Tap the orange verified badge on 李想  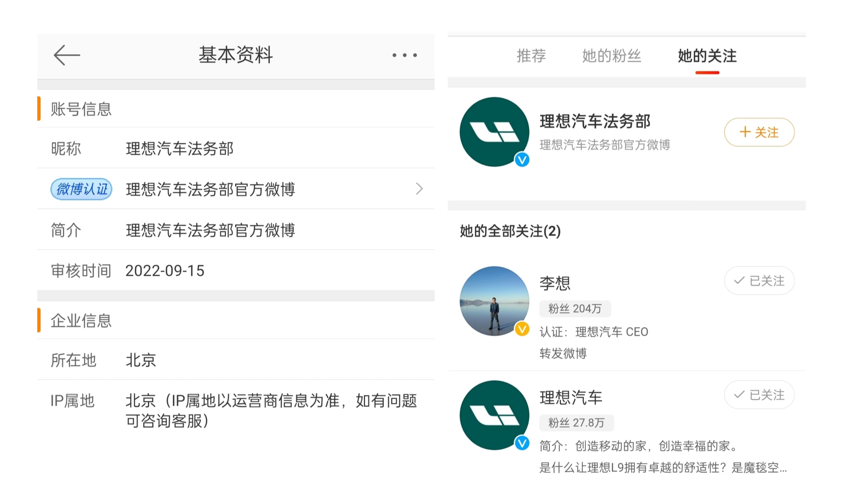pyautogui.click(x=522, y=329)
